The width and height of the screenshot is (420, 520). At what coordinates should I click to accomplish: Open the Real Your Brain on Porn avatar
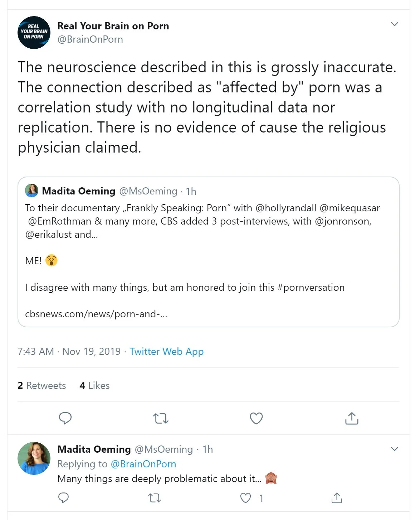point(34,33)
